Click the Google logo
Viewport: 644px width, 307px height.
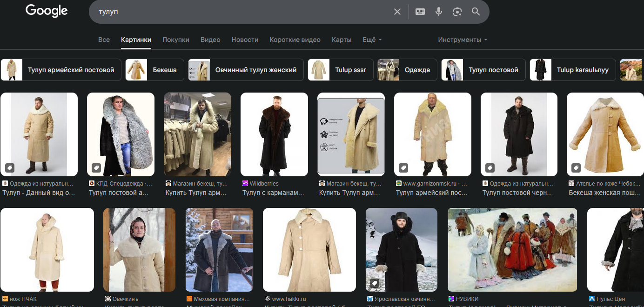pos(47,11)
